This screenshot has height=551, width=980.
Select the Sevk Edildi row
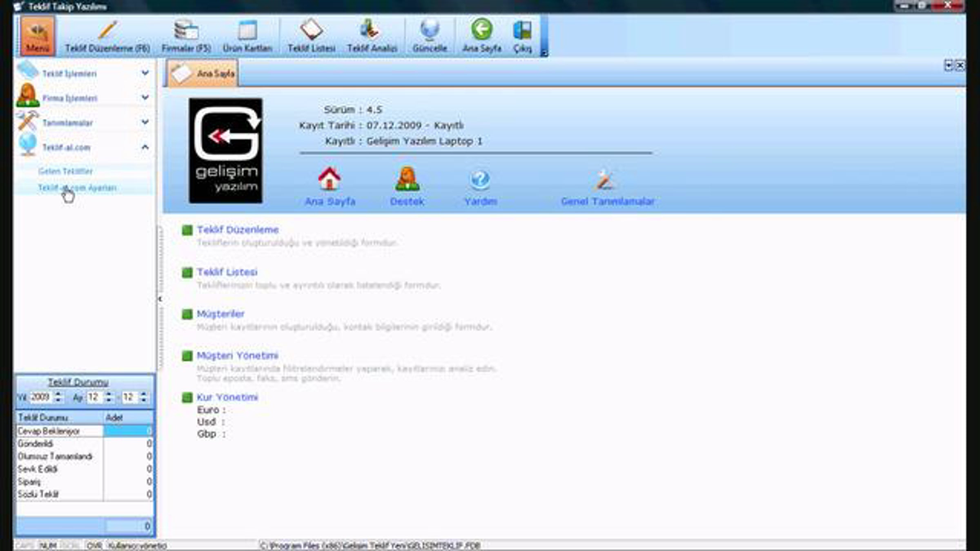[x=85, y=469]
